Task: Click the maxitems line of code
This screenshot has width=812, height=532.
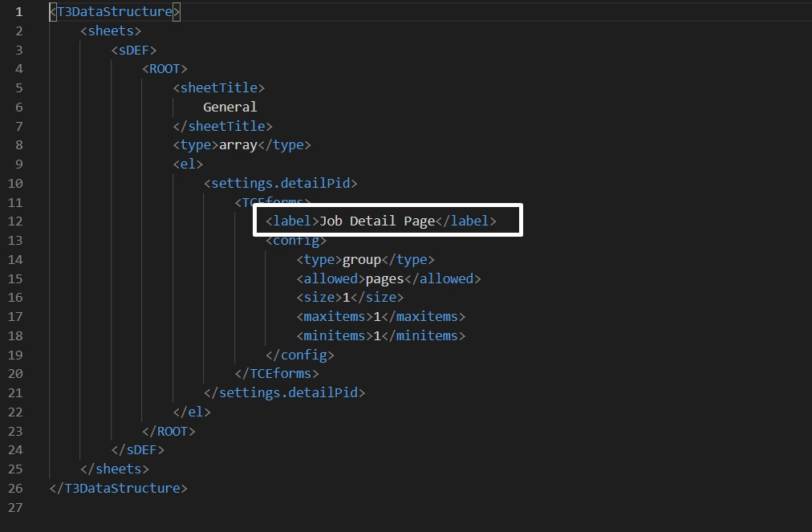Action: coord(380,317)
